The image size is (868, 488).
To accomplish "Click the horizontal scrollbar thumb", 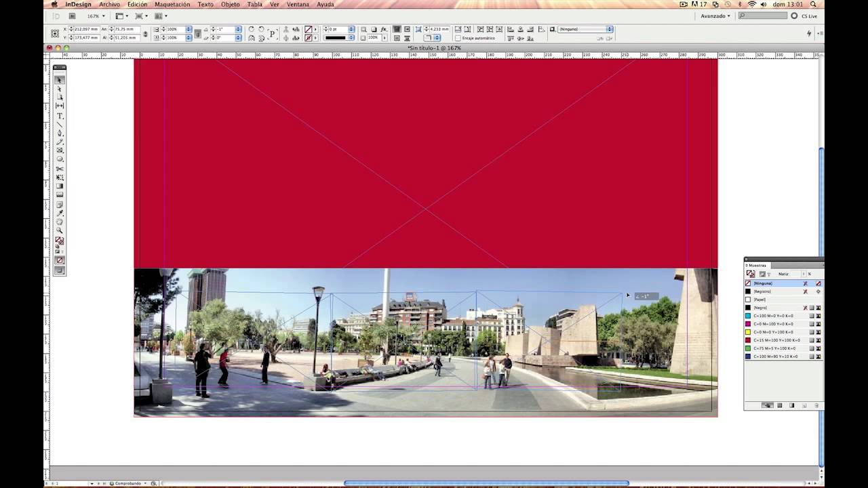I will pos(486,483).
